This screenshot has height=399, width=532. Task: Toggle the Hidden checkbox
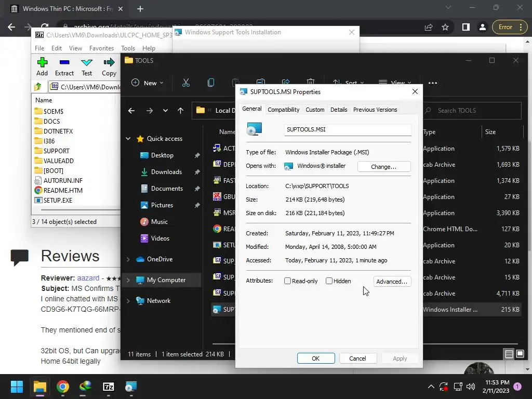[x=329, y=281]
